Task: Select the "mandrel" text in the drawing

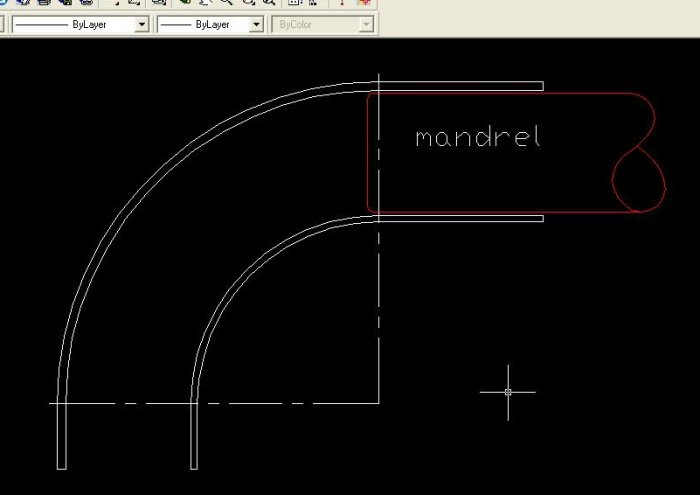Action: click(x=478, y=137)
